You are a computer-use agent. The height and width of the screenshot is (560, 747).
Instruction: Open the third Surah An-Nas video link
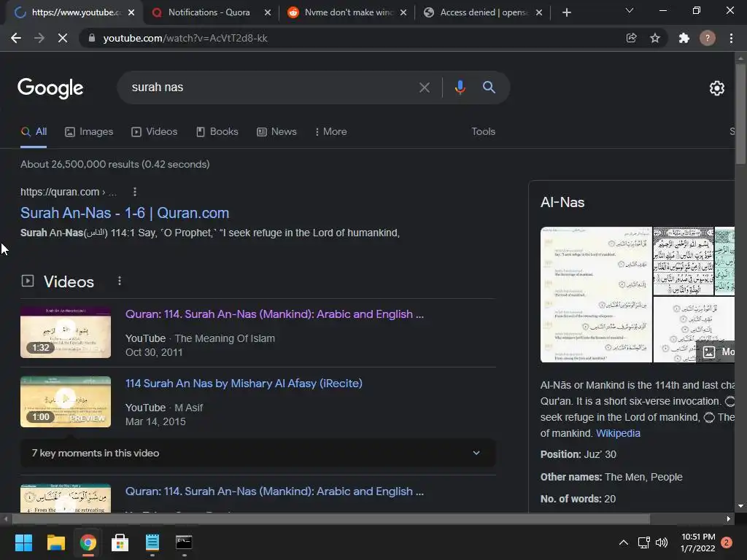click(274, 491)
